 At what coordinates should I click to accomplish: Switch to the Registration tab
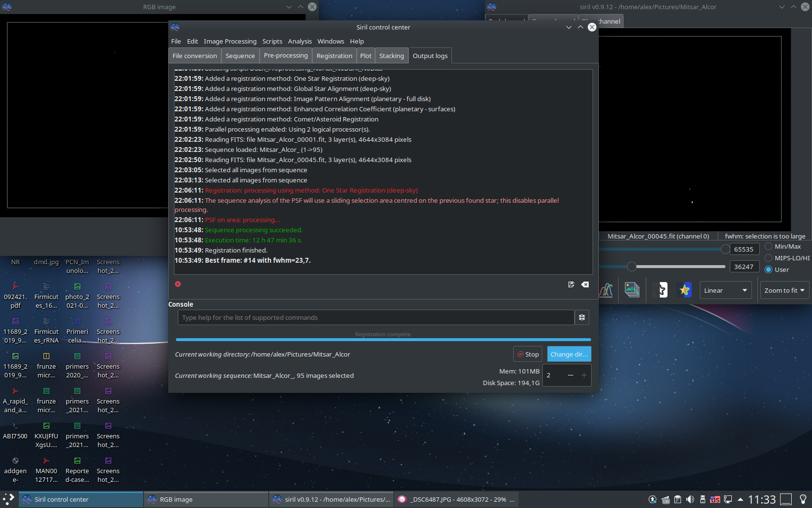pos(334,56)
